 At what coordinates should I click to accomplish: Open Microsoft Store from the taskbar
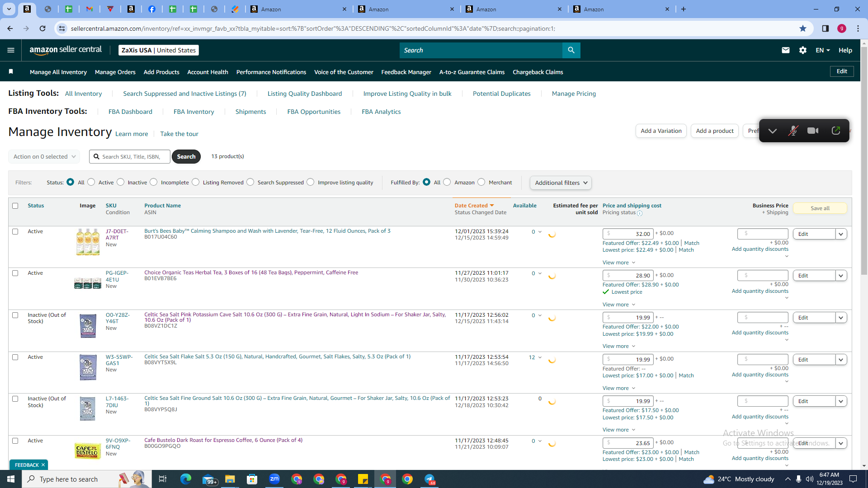point(252,479)
